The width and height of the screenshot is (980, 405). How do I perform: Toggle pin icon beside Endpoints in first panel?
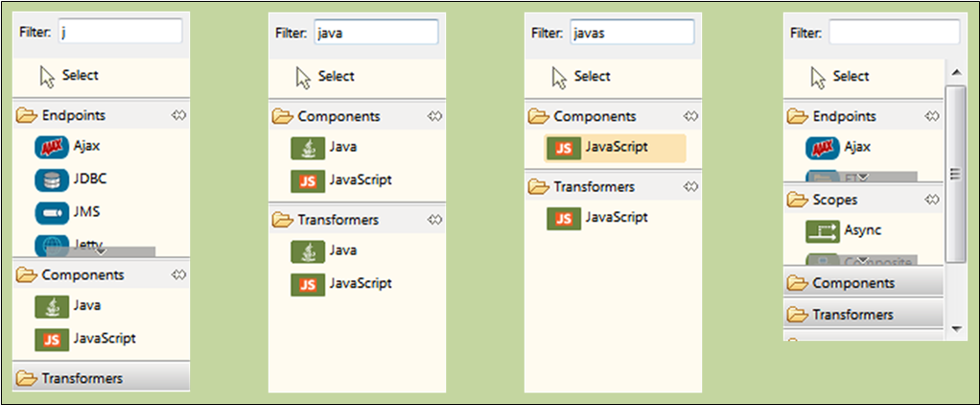[x=178, y=115]
